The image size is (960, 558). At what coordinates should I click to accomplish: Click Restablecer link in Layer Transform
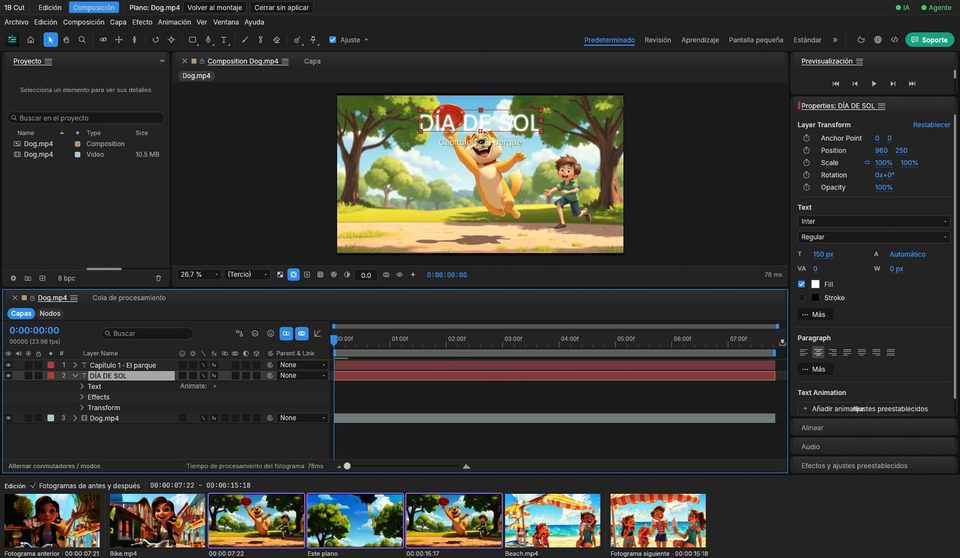(931, 125)
